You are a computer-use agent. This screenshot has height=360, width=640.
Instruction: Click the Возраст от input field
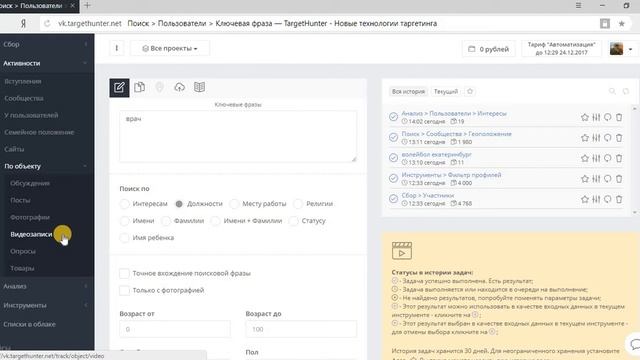coord(175,329)
